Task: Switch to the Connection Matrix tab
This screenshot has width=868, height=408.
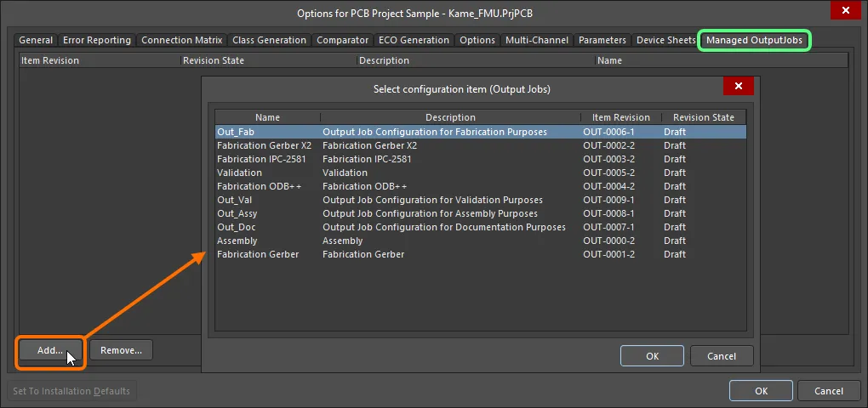Action: click(181, 40)
